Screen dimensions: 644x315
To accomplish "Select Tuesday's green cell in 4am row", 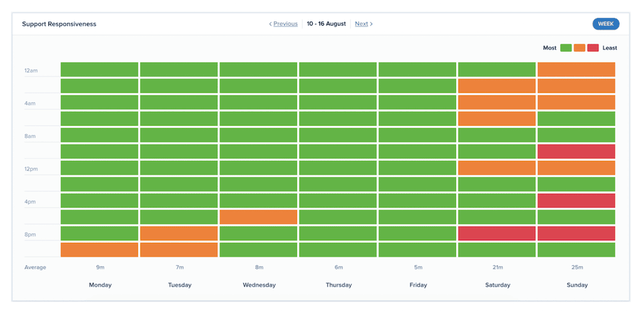I will click(178, 102).
